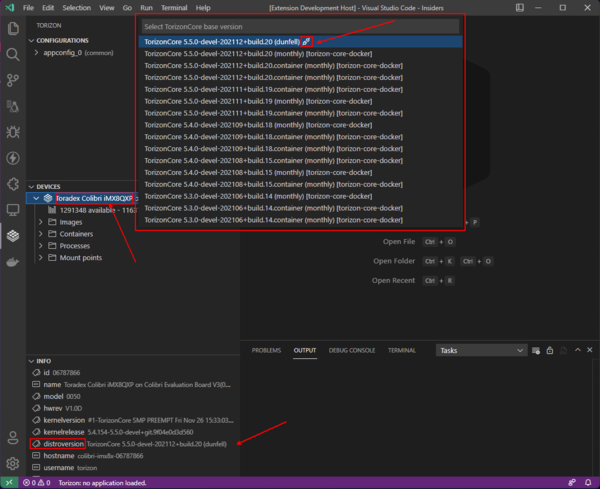Open errors and warnings count in status bar

point(37,483)
